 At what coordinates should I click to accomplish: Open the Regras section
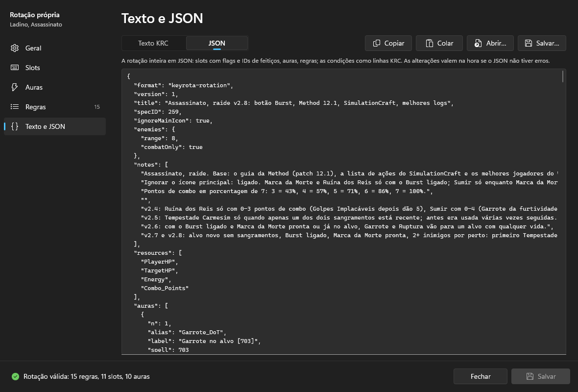54,106
